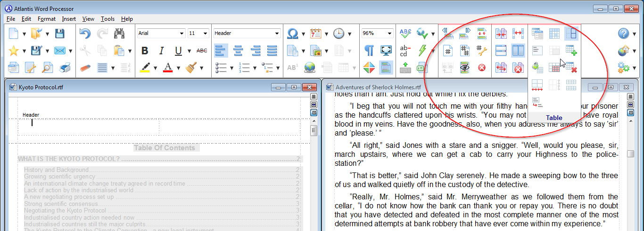Open the View menu
This screenshot has width=644, height=231.
coord(88,19)
